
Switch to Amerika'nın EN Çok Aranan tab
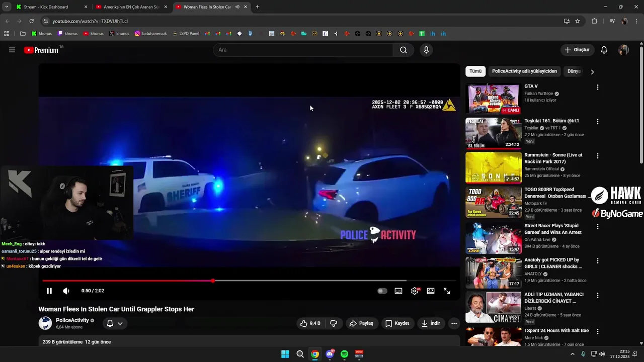132,7
